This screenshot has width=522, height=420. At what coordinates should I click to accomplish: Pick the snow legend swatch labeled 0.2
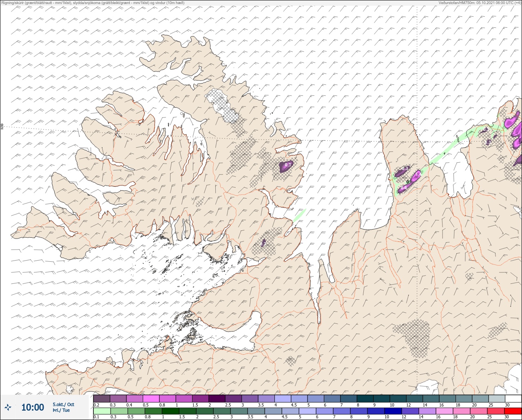[102, 398]
